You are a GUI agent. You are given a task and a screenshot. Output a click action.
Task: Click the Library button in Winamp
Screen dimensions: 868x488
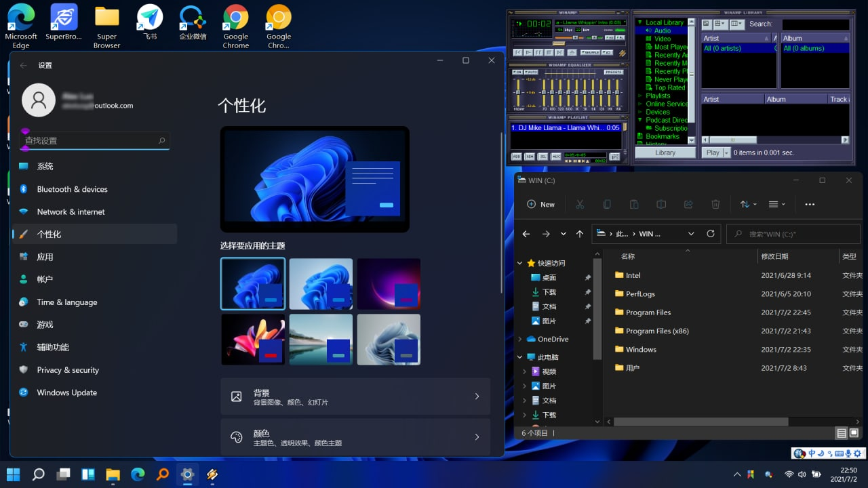[x=665, y=152]
